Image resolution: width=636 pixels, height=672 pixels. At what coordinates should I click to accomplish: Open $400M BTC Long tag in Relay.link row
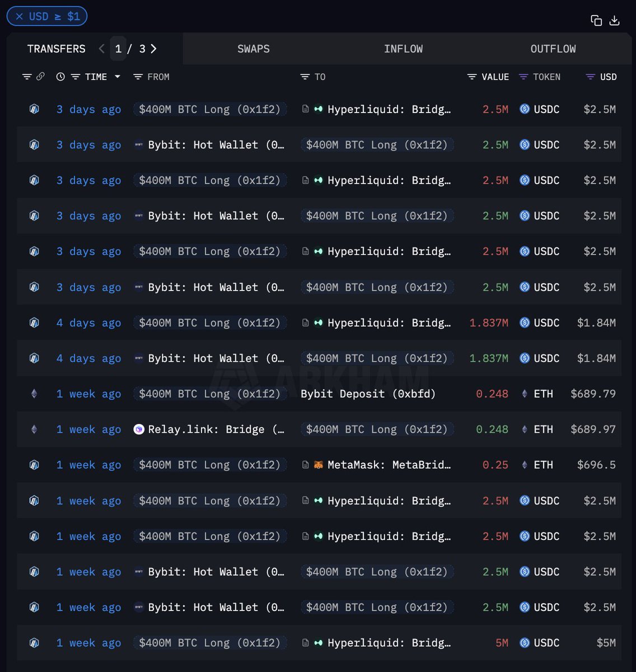(x=377, y=430)
